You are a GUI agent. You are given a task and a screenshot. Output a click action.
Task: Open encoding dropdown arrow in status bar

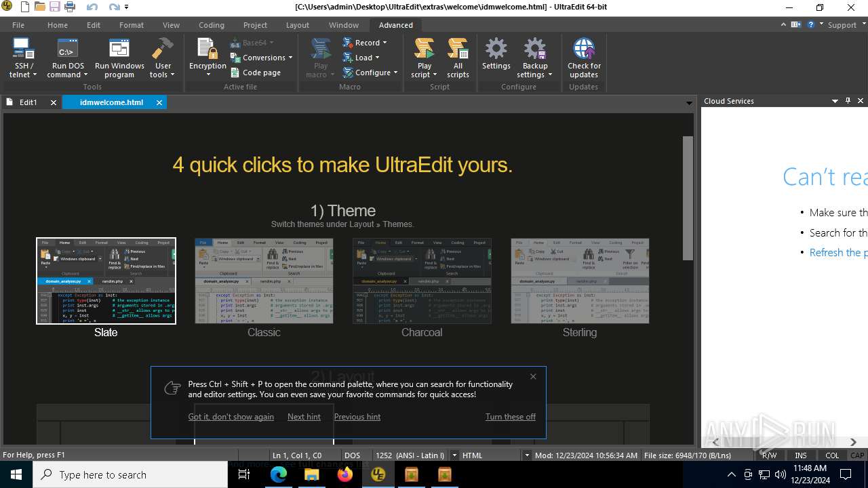454,455
